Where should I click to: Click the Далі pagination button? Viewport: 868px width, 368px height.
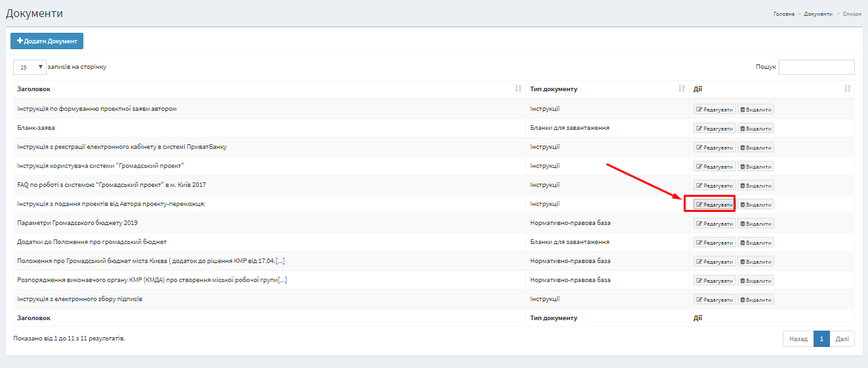pos(842,339)
